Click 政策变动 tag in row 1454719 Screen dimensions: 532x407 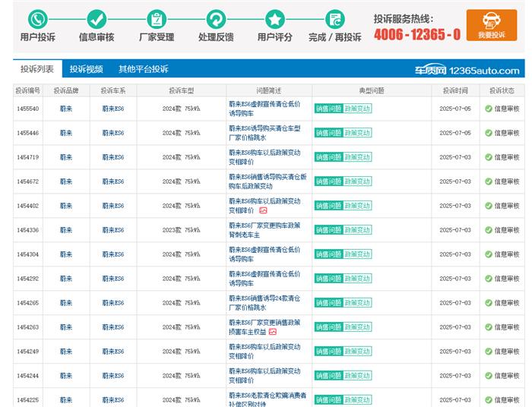click(357, 157)
